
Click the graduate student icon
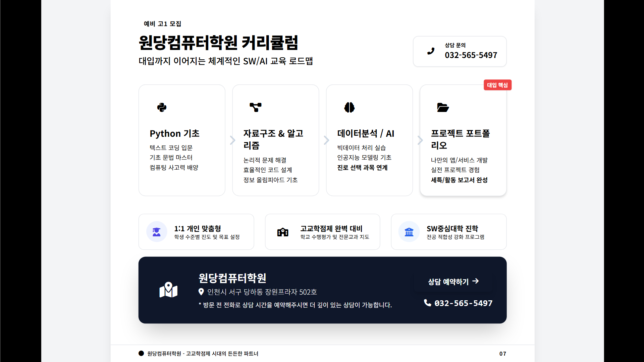click(x=157, y=232)
